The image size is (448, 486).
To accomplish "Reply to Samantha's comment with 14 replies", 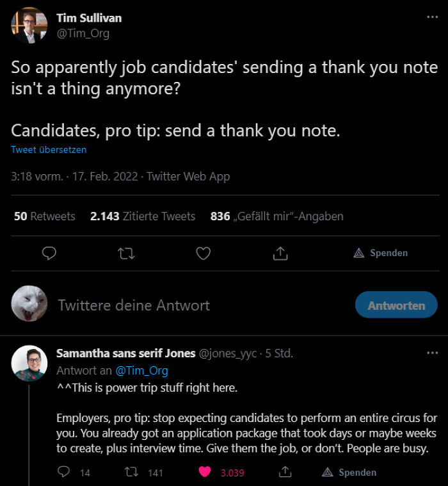I will (63, 472).
